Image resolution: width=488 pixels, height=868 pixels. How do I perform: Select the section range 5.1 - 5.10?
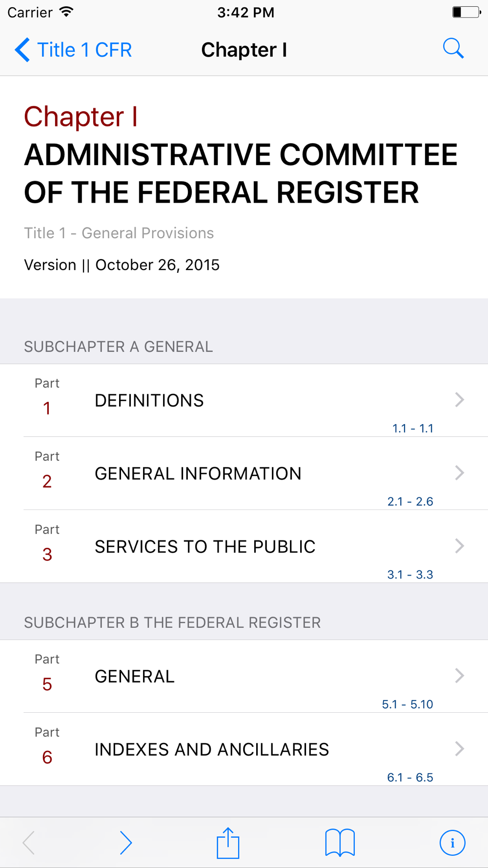407,704
